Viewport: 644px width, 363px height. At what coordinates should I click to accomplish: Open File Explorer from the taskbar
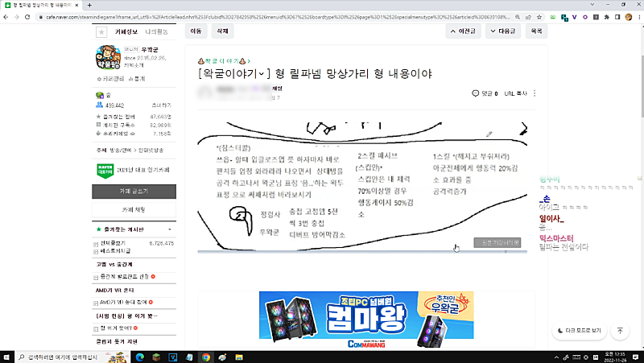tap(239, 357)
